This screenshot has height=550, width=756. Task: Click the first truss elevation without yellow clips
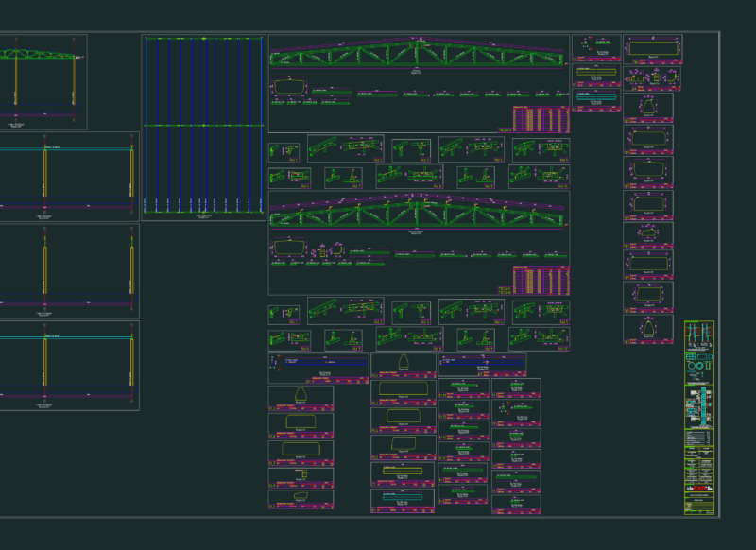[417, 54]
